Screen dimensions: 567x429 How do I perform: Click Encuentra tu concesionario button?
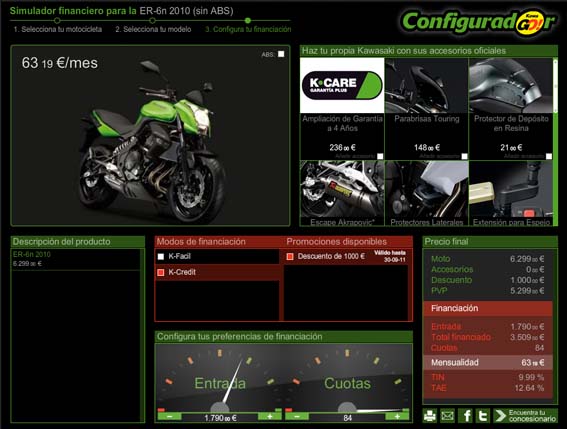click(x=526, y=416)
